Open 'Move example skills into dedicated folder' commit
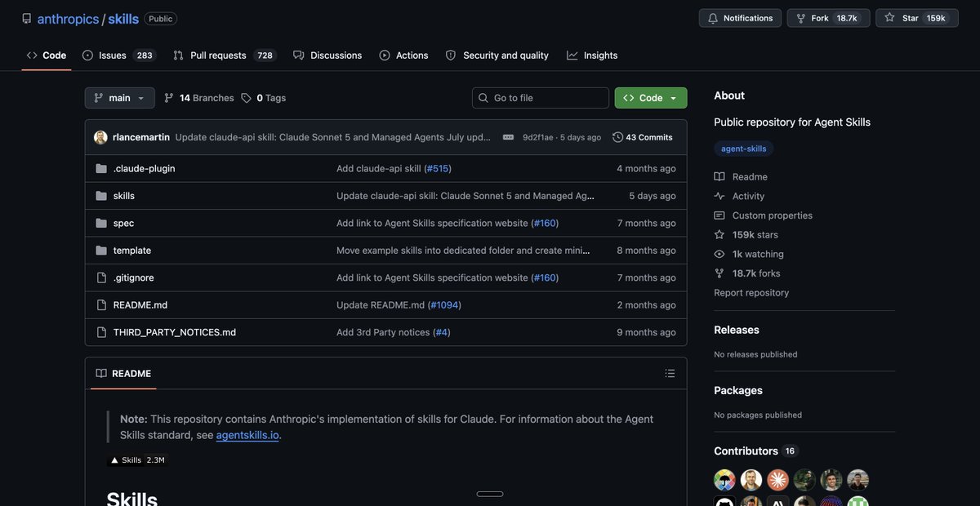This screenshot has width=980, height=506. 464,251
